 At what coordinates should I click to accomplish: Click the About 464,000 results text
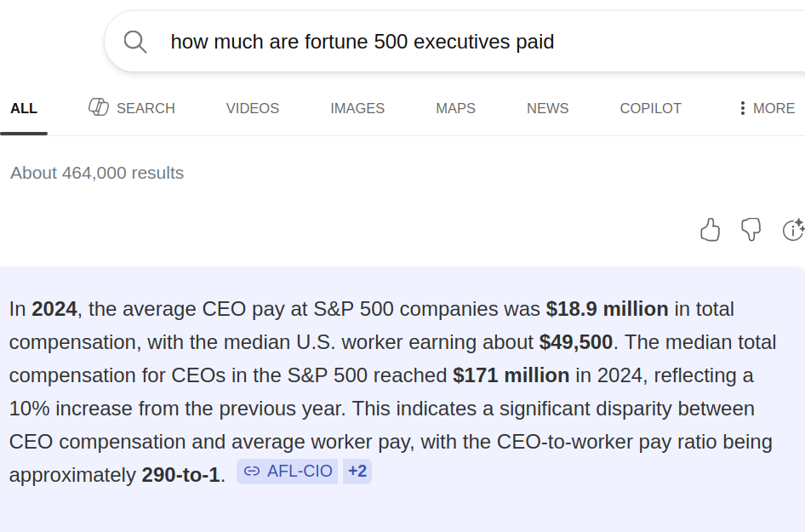97,173
